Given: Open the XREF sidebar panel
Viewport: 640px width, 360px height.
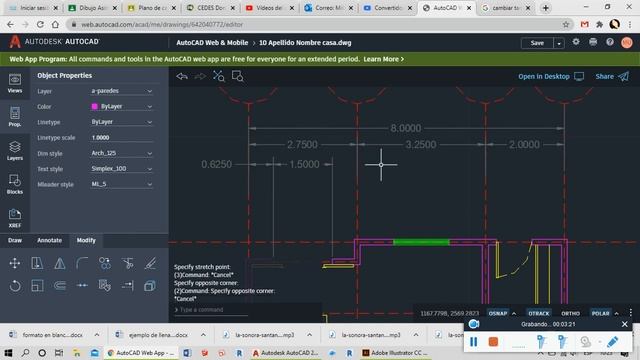Looking at the screenshot, I should click(x=15, y=218).
